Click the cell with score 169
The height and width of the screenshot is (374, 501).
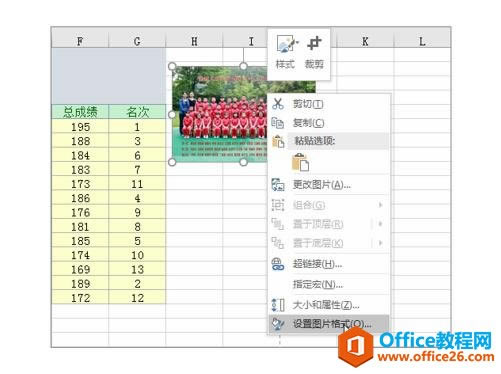coord(80,270)
